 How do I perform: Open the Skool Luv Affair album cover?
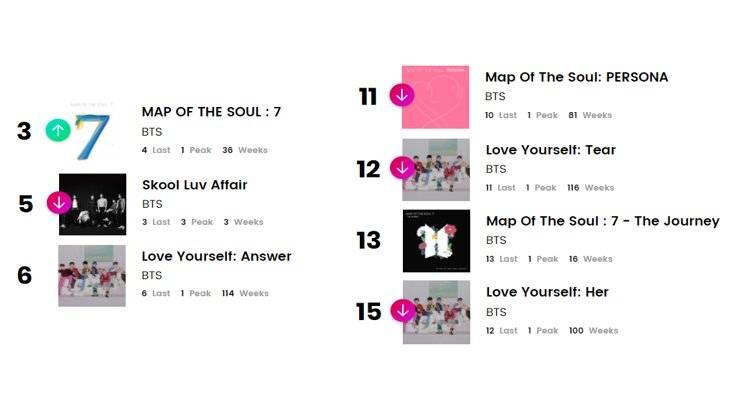93,204
